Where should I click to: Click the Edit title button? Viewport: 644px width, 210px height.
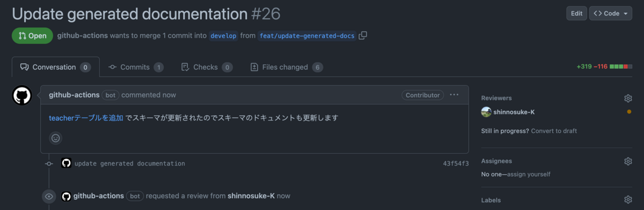click(576, 13)
